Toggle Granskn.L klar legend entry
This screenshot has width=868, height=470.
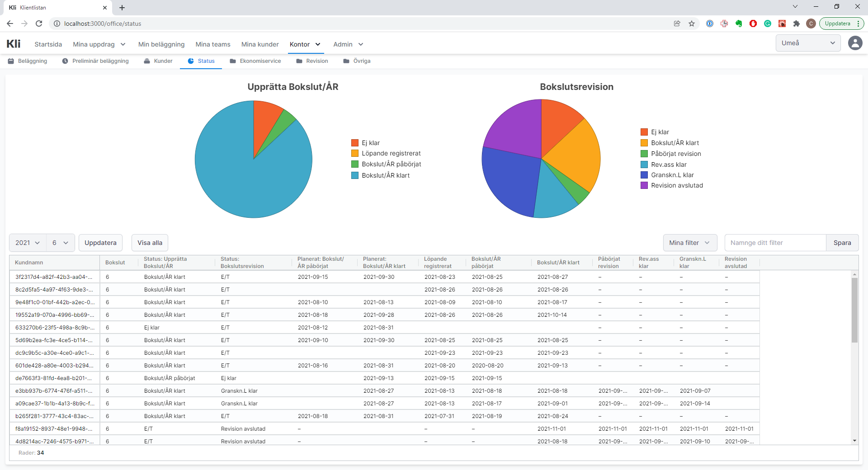672,175
